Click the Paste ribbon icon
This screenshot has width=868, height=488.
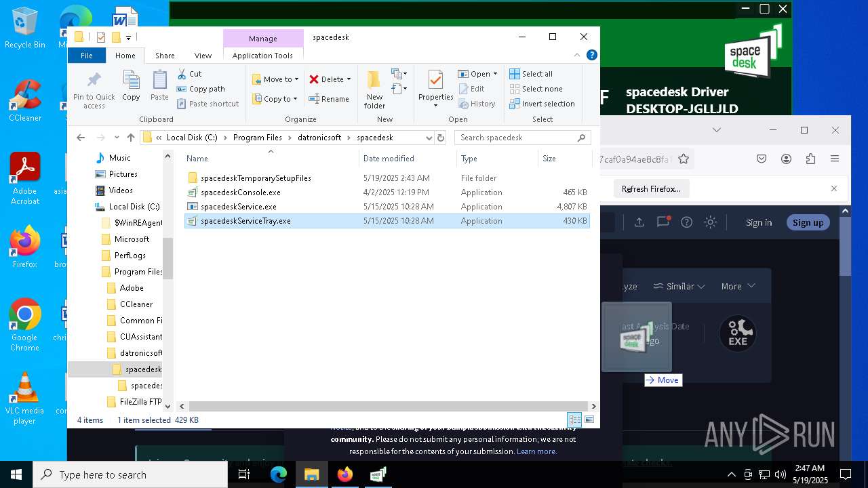pos(159,86)
